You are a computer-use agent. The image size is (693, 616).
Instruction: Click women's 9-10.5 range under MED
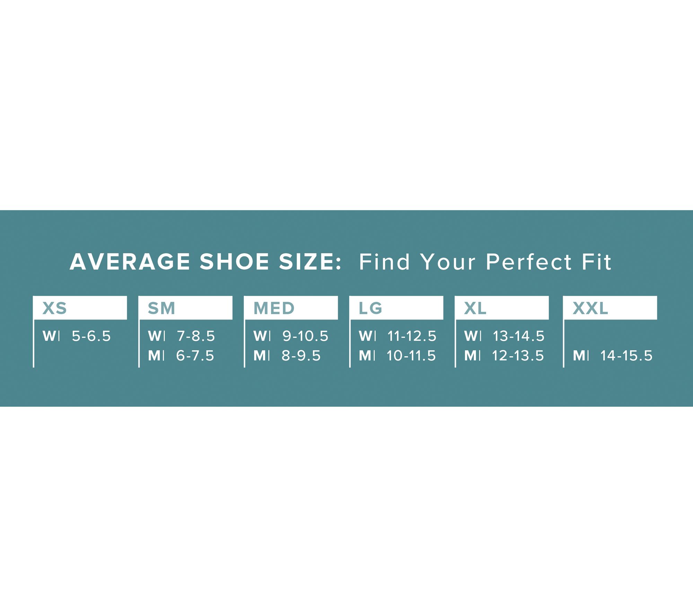coord(305,336)
